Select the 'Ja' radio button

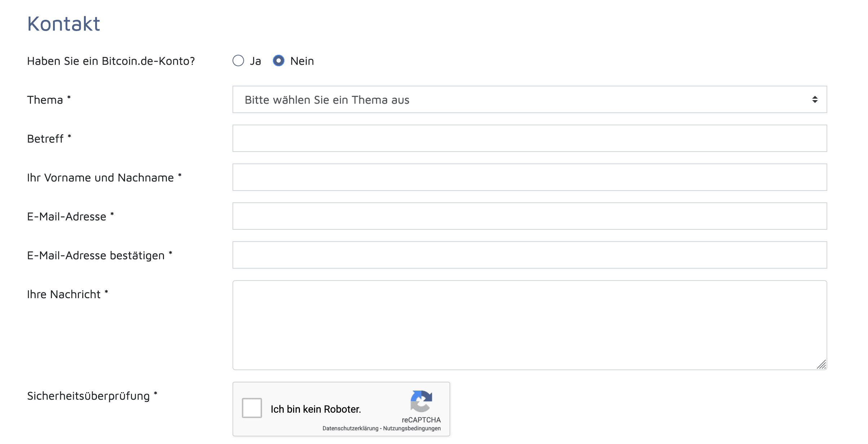pyautogui.click(x=238, y=60)
